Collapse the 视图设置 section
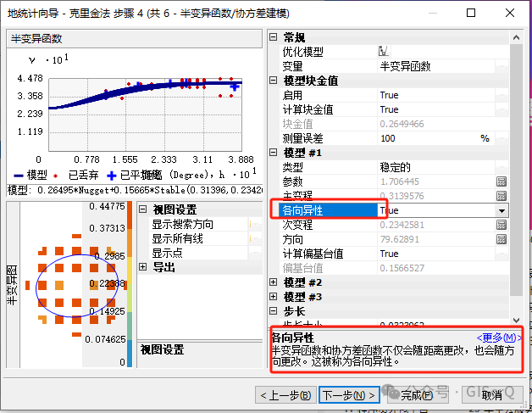This screenshot has width=532, height=413. tap(142, 210)
